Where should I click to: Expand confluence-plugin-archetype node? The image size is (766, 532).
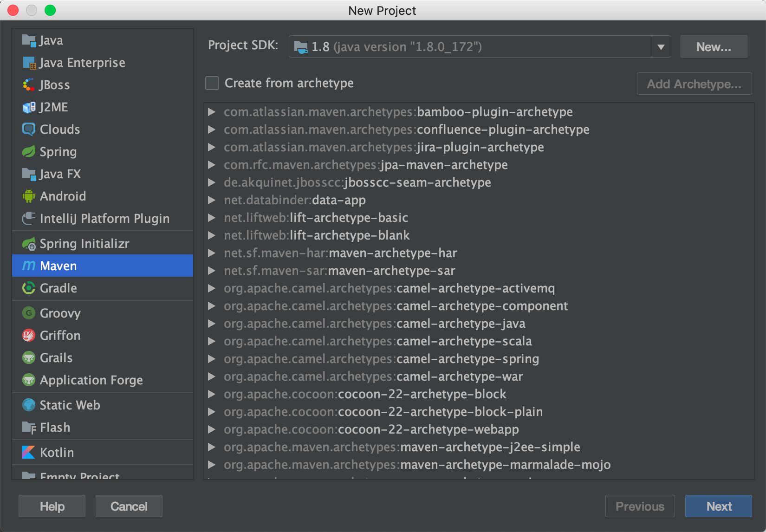(212, 130)
